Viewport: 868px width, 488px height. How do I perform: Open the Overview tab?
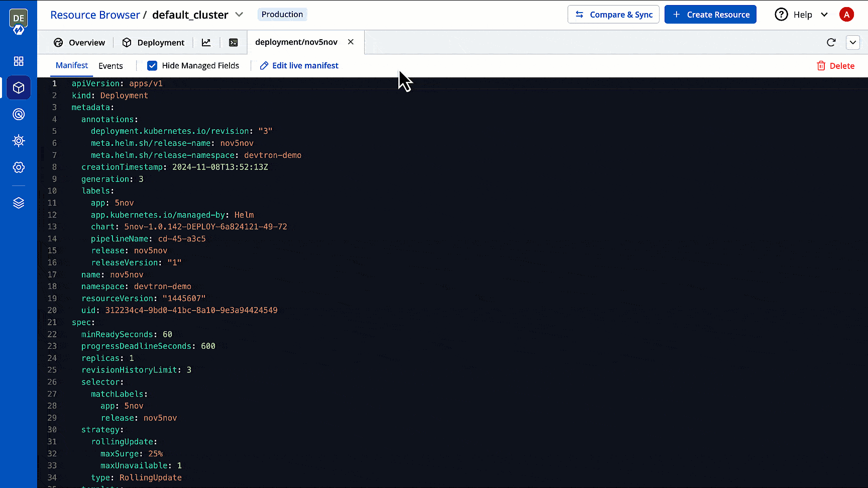(x=79, y=42)
